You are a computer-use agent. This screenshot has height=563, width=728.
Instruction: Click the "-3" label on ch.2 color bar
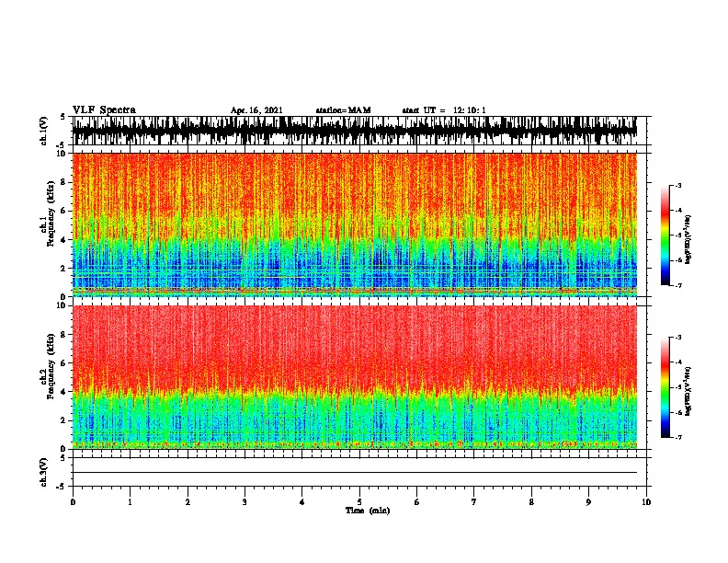click(x=677, y=338)
